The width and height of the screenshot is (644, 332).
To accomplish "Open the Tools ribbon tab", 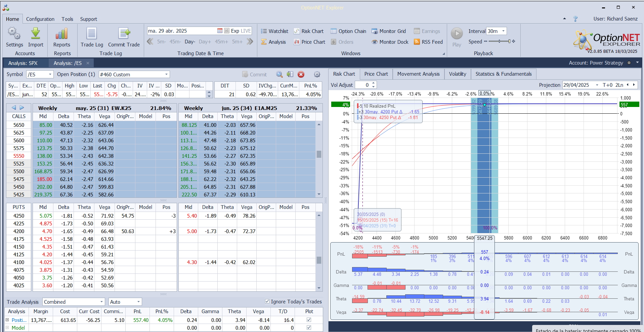I will (67, 19).
